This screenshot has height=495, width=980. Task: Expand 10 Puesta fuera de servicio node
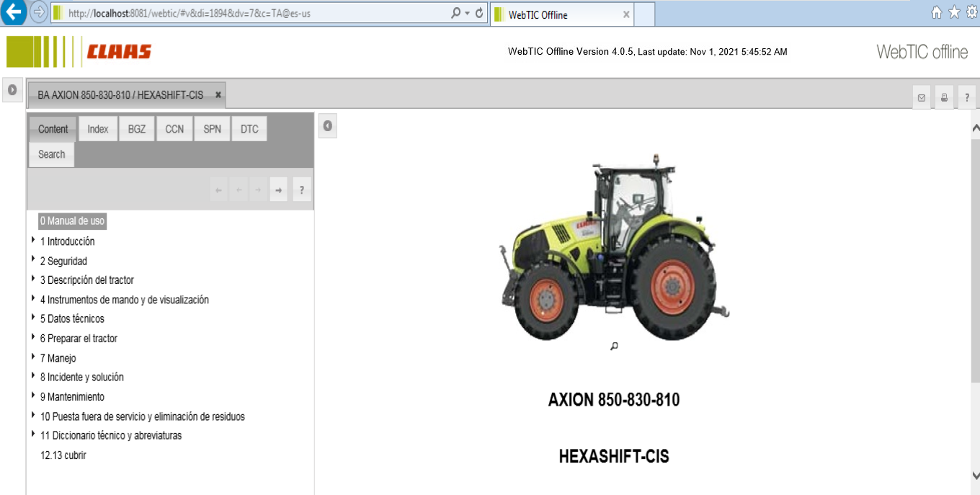click(x=33, y=414)
